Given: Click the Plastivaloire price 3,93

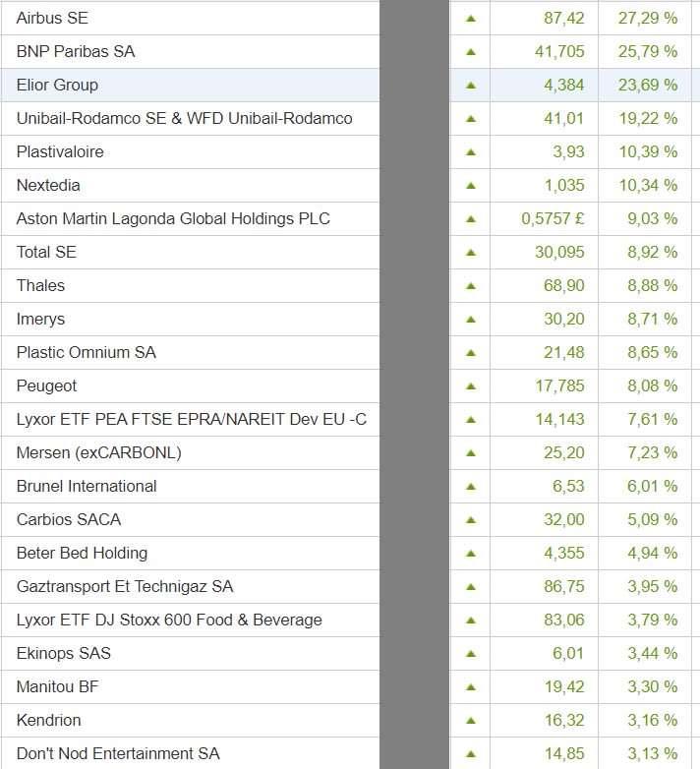Looking at the screenshot, I should pyautogui.click(x=564, y=151).
